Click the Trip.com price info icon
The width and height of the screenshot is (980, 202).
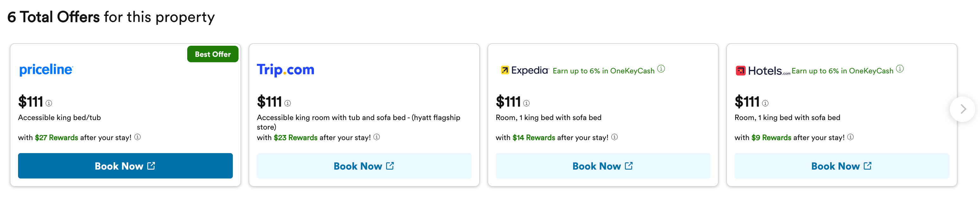(x=288, y=103)
